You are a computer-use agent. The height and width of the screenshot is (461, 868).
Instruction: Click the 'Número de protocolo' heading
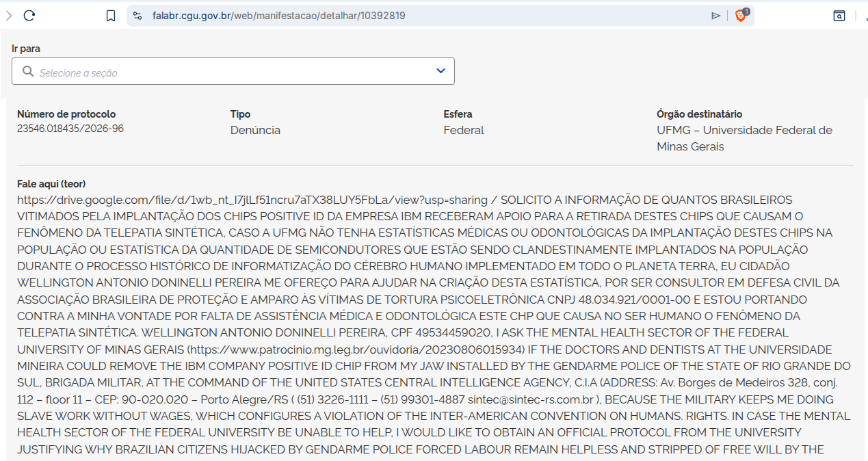point(66,114)
